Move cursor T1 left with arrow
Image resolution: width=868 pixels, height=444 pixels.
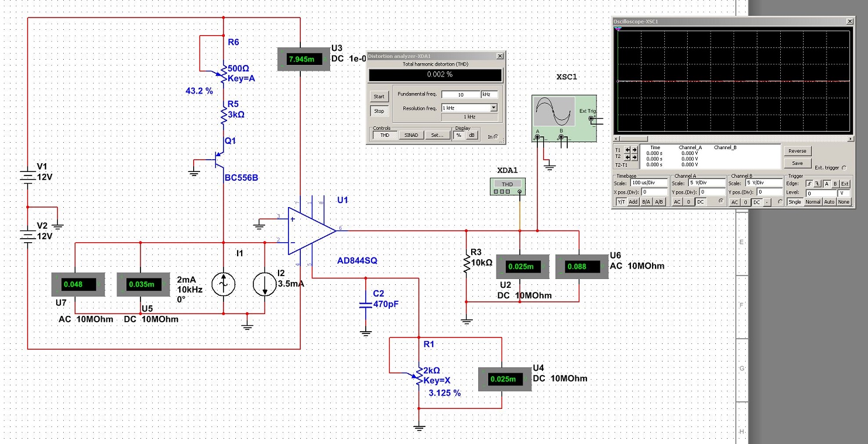tap(627, 150)
